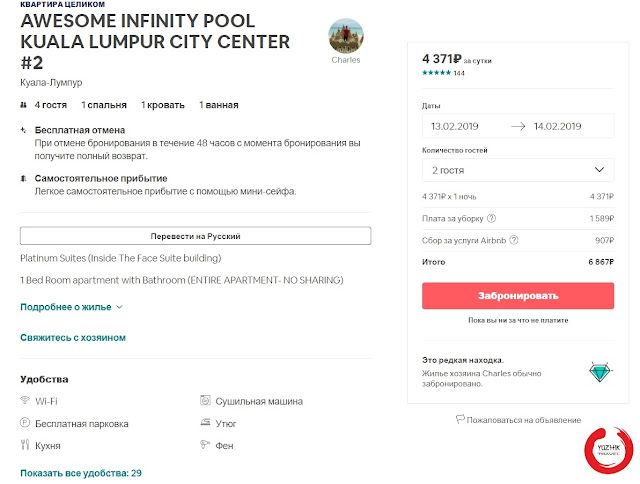Click the iron amenity icon
This screenshot has height=484, width=640.
205,423
